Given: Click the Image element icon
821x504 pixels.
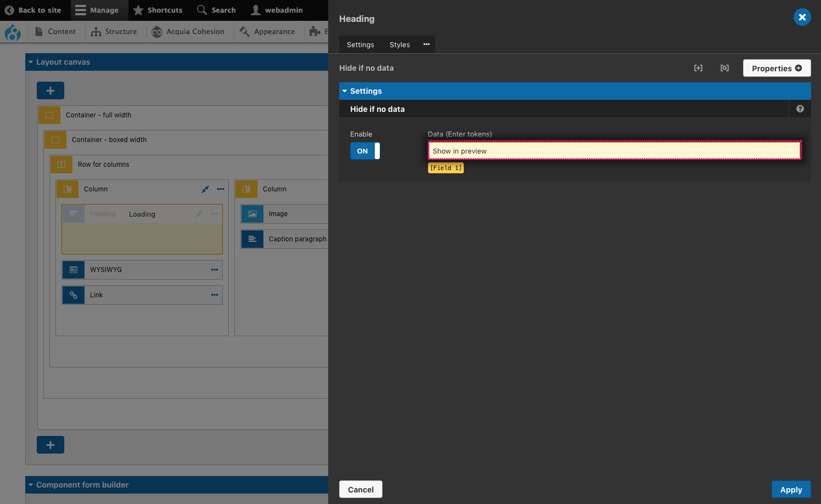Looking at the screenshot, I should (x=252, y=214).
